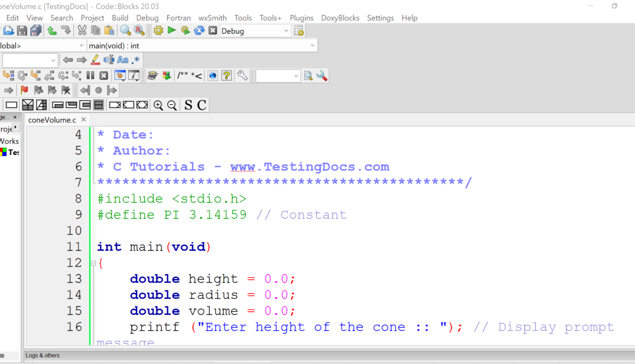The image size is (635, 364).
Task: Click the Build gear icon
Action: point(158,31)
